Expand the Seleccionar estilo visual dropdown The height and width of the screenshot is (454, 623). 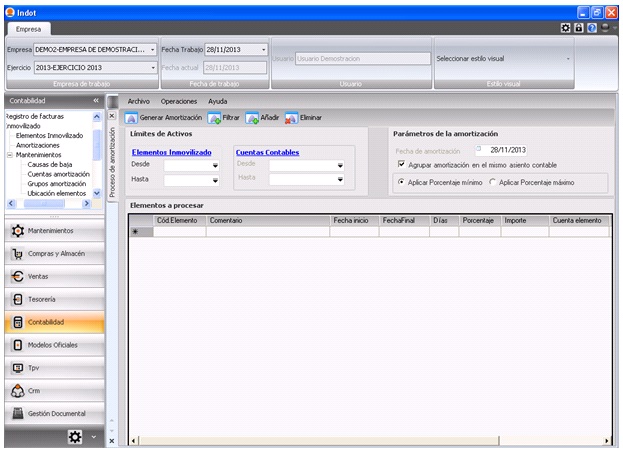(568, 59)
